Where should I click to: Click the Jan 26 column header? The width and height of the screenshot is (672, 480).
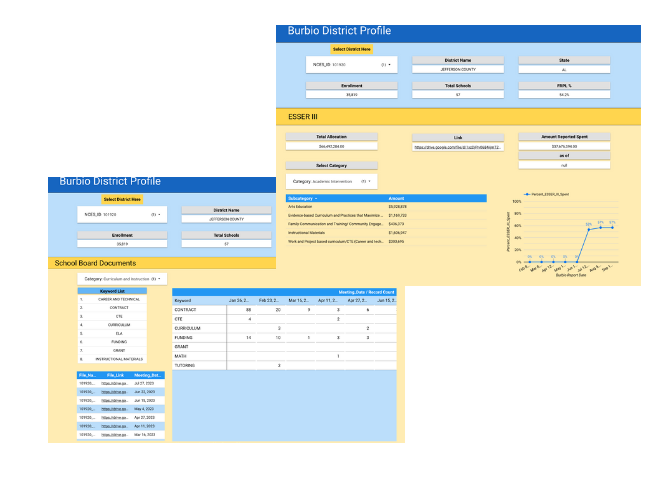tap(238, 300)
